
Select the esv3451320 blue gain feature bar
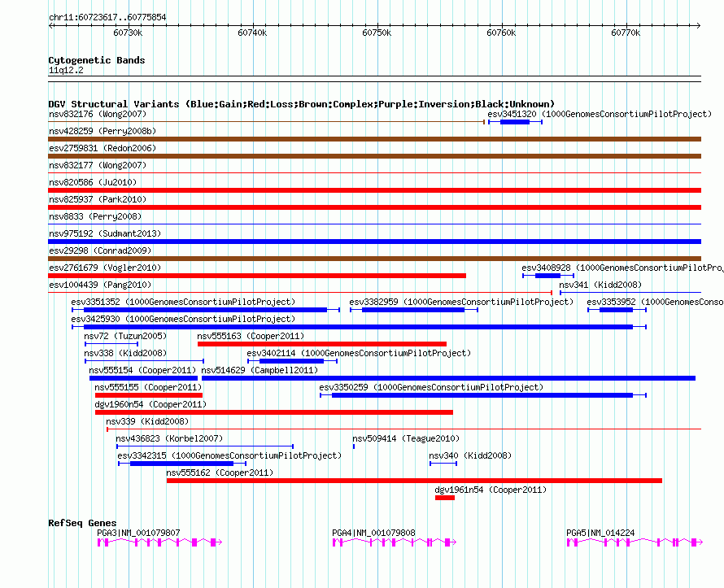click(x=515, y=122)
